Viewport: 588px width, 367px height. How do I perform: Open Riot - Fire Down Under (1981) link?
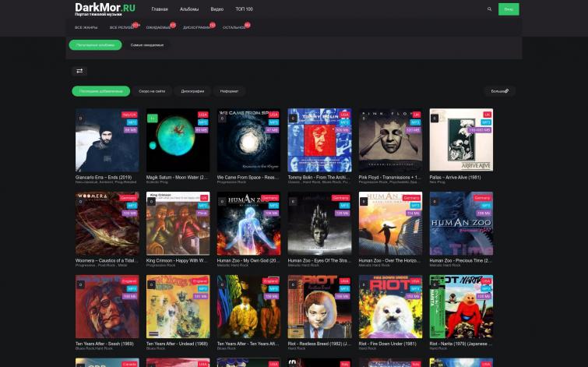click(x=387, y=344)
